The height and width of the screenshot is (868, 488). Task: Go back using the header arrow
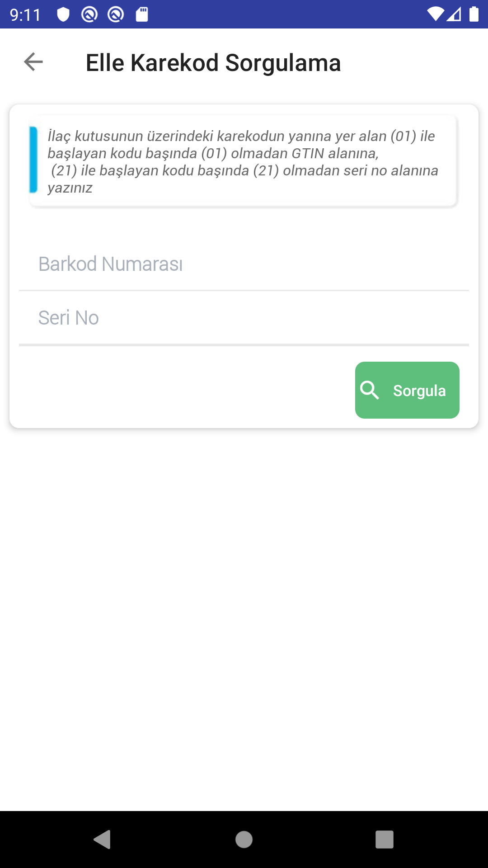click(x=33, y=62)
